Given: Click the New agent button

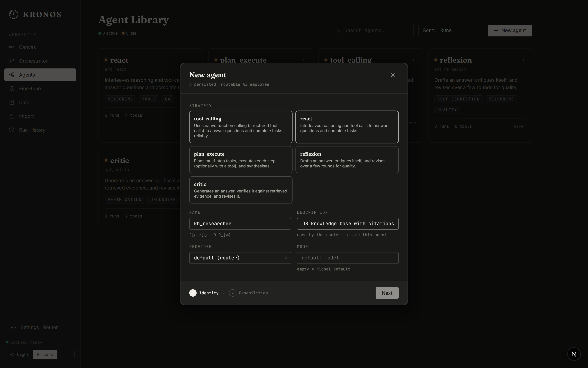Looking at the screenshot, I should [510, 30].
